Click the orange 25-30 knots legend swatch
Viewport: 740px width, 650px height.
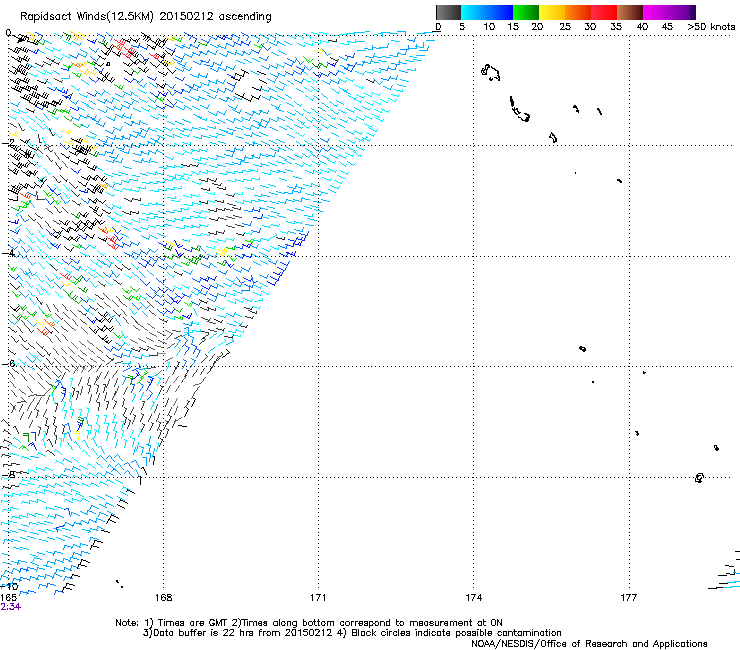pyautogui.click(x=578, y=12)
